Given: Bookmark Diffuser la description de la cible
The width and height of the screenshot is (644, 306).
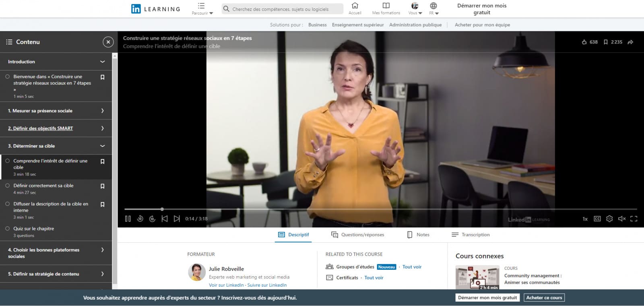Looking at the screenshot, I should (x=102, y=205).
